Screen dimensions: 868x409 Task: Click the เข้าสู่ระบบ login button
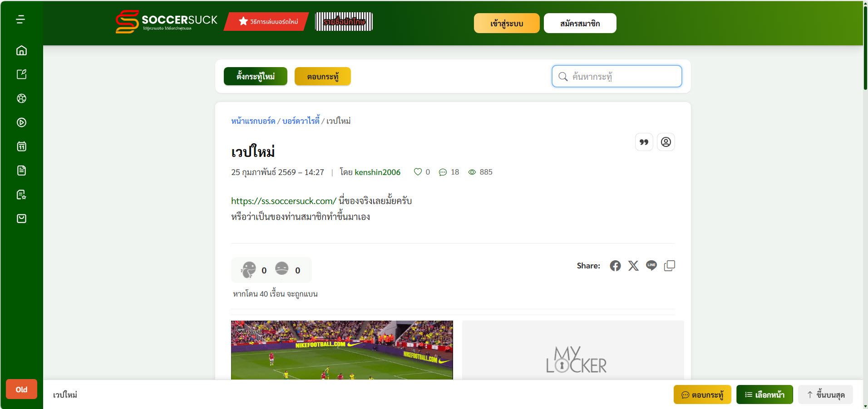pyautogui.click(x=507, y=23)
